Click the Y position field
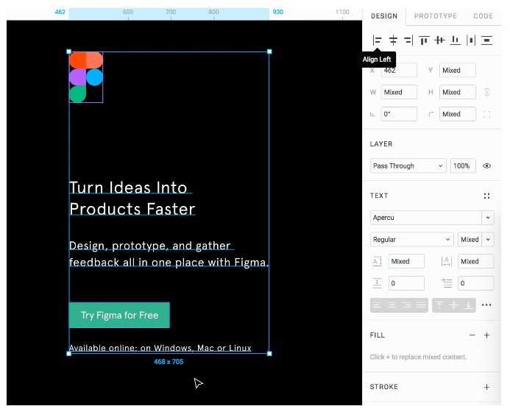 457,70
